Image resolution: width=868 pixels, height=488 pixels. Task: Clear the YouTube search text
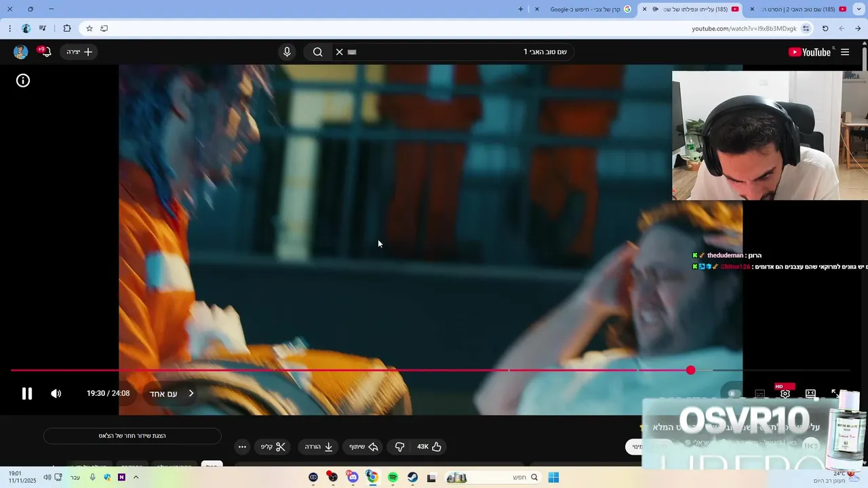[340, 52]
